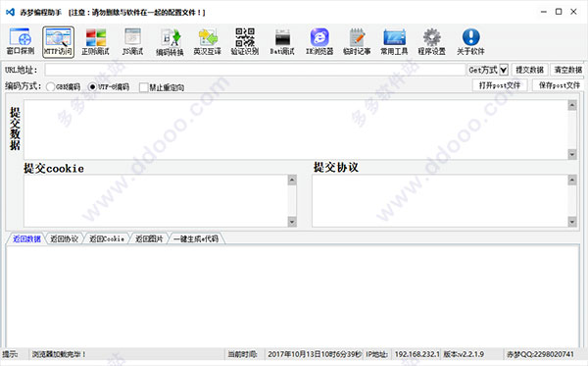Minimize the 赤梦编程助手 window

tap(544, 12)
